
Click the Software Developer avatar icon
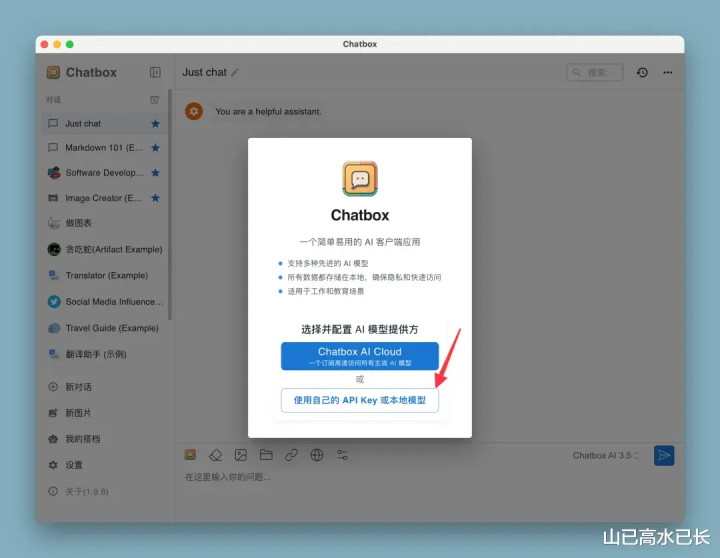pyautogui.click(x=54, y=173)
